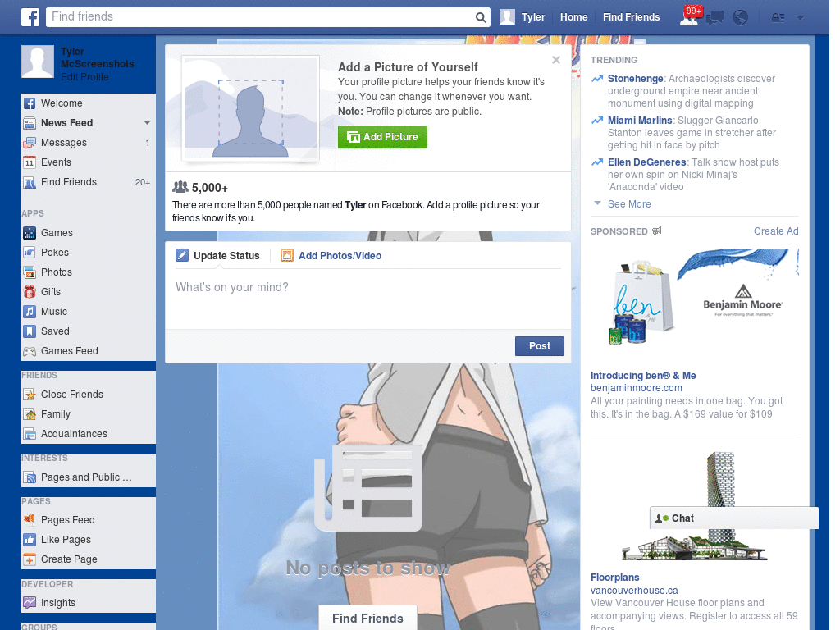Open the Chat bar
840x630 pixels.
click(x=734, y=518)
